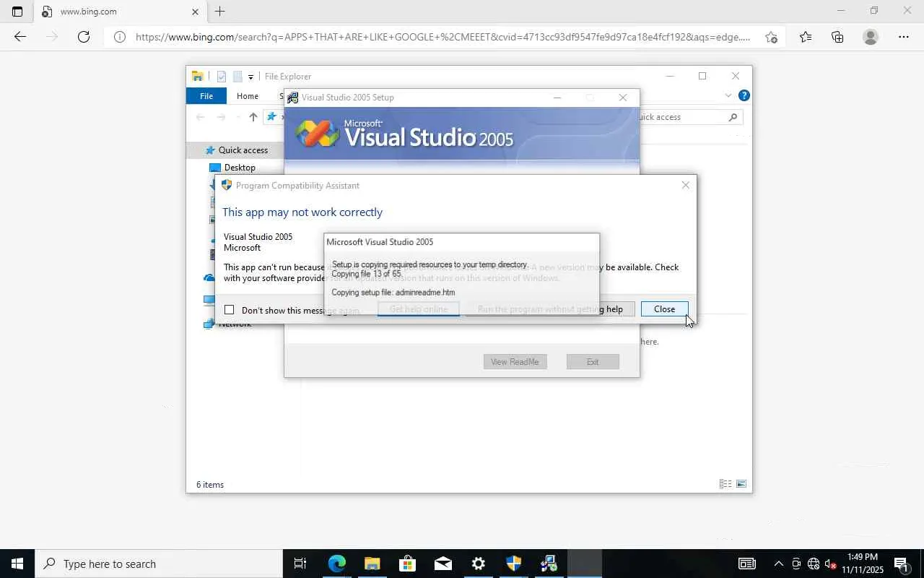Click the volume tray icon

830,564
